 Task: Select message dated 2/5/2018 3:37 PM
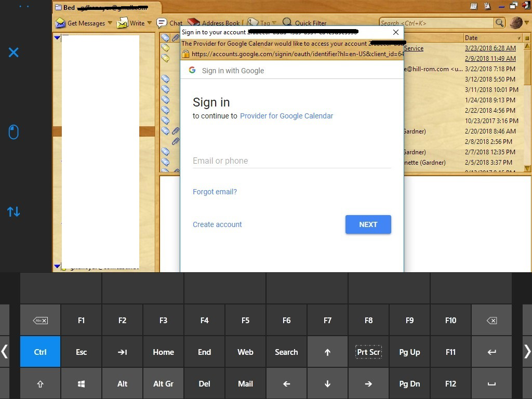488,163
